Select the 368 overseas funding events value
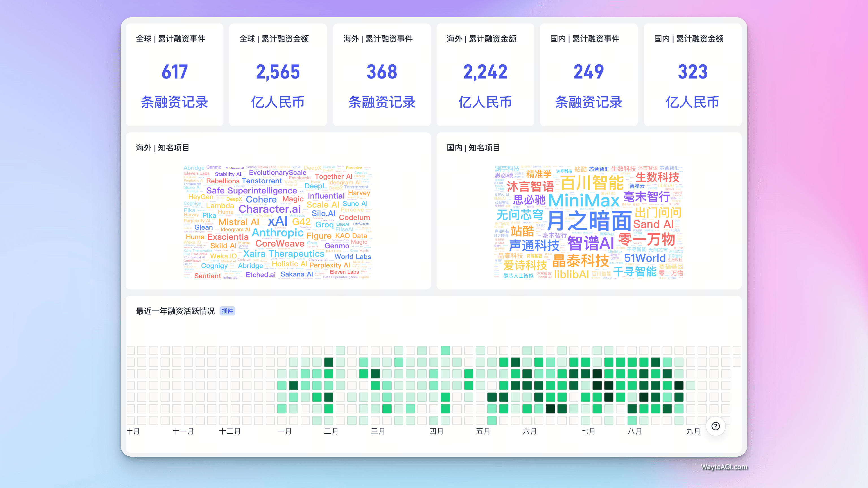The image size is (868, 488). 382,72
